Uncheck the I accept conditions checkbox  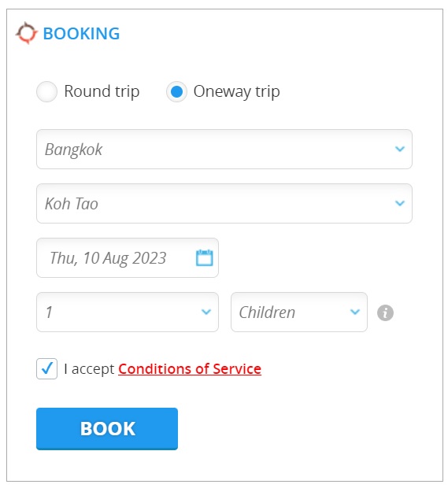coord(46,369)
